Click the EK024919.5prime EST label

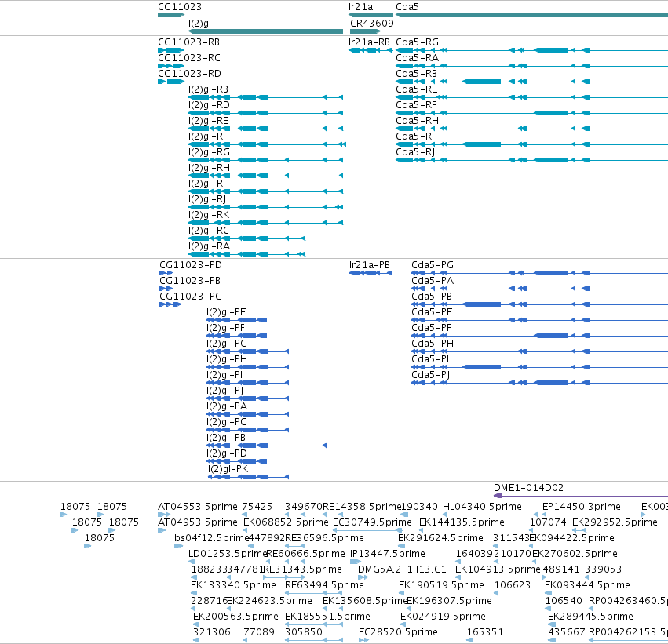point(443,617)
